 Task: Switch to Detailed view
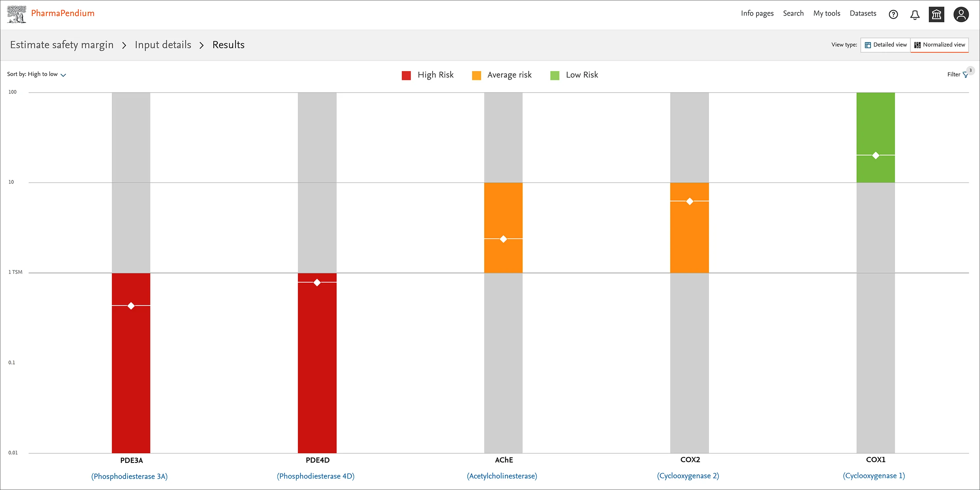coord(885,45)
